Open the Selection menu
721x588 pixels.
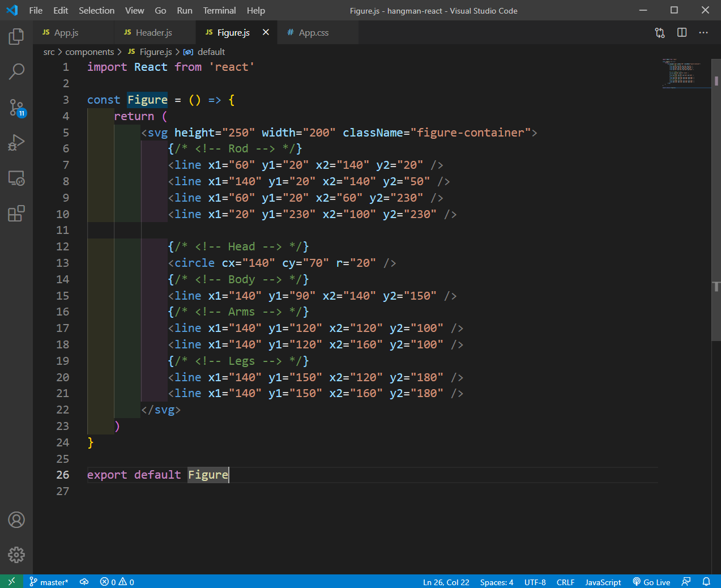coord(96,10)
